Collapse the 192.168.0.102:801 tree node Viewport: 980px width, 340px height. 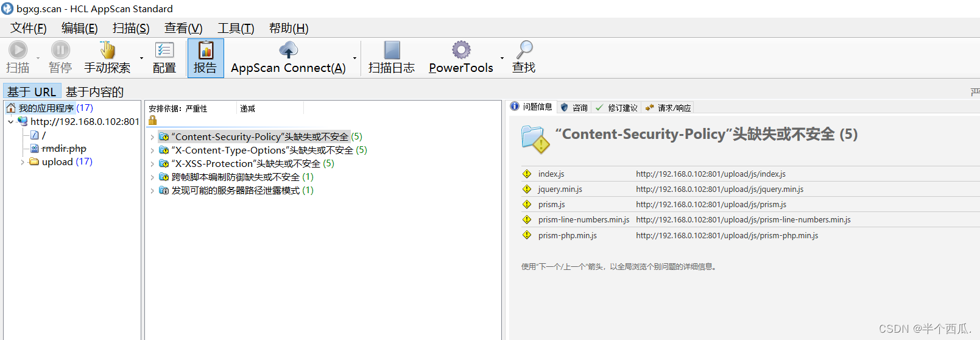click(10, 122)
